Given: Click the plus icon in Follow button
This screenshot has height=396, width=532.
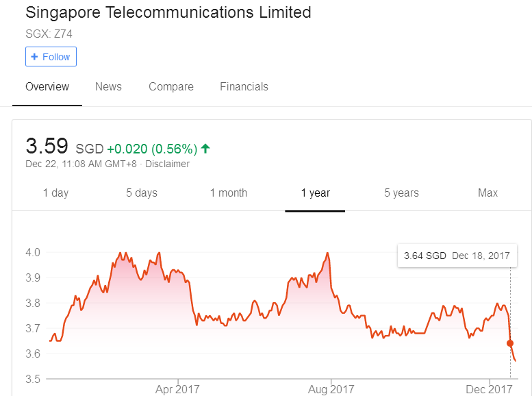Looking at the screenshot, I should (34, 57).
